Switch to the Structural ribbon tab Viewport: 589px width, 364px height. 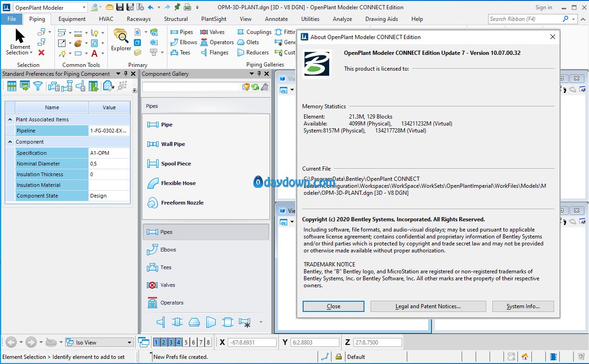click(176, 19)
